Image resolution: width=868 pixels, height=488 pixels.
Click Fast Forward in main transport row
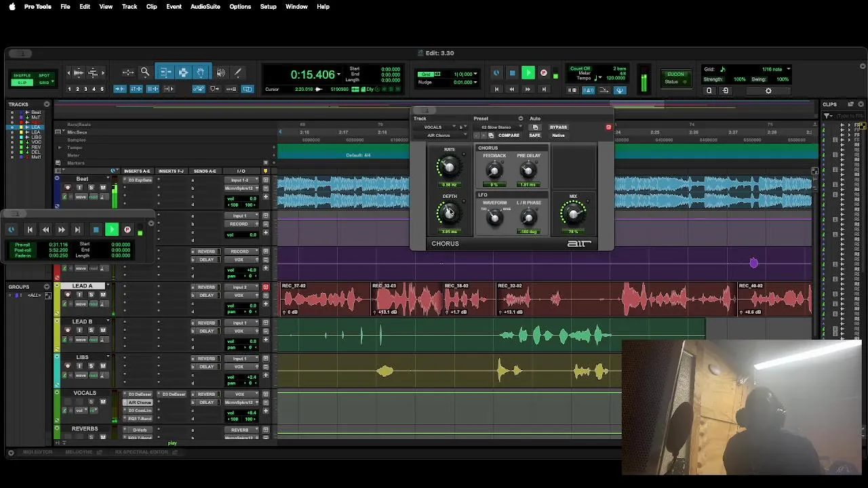pyautogui.click(x=528, y=89)
